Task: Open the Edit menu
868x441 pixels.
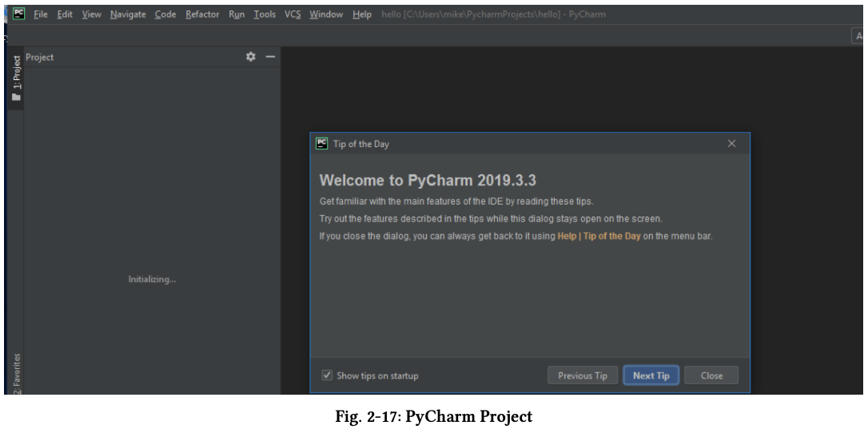Action: click(65, 14)
